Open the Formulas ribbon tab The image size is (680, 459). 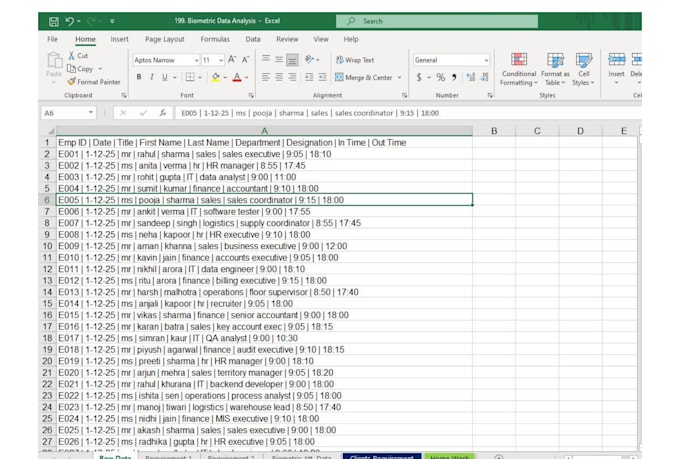click(215, 39)
